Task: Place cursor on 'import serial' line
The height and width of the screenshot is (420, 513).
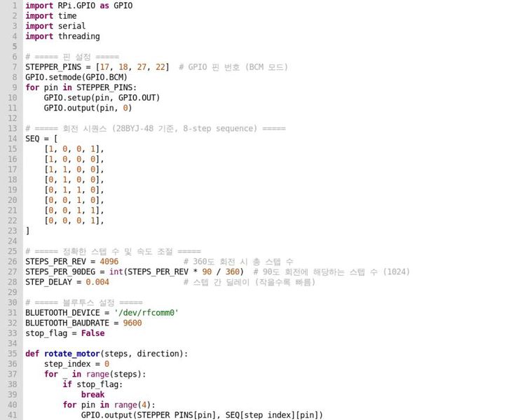Action: (x=55, y=26)
